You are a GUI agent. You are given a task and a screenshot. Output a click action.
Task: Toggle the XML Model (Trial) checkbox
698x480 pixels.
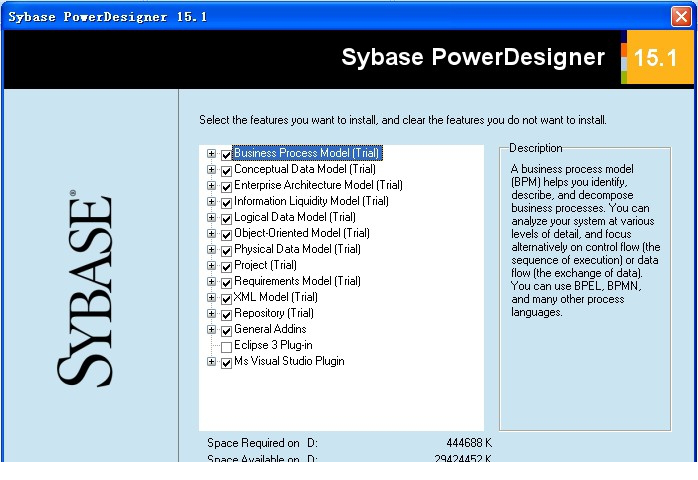point(226,299)
